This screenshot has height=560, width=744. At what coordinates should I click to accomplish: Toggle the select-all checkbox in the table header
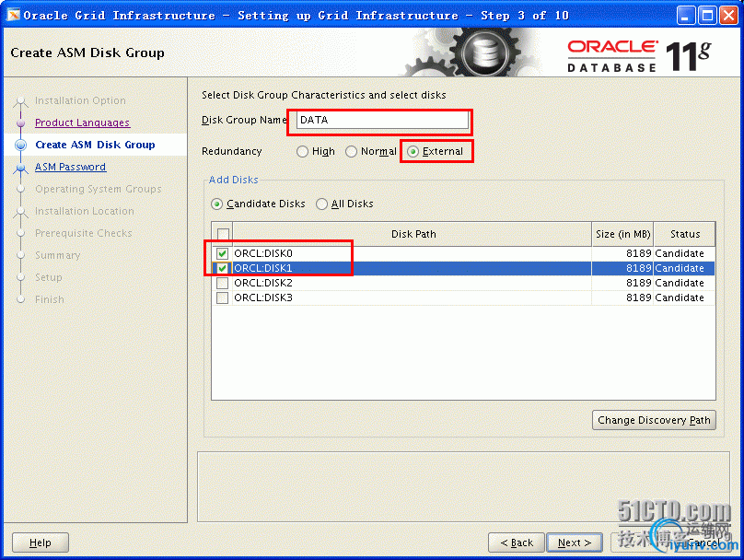coord(223,234)
